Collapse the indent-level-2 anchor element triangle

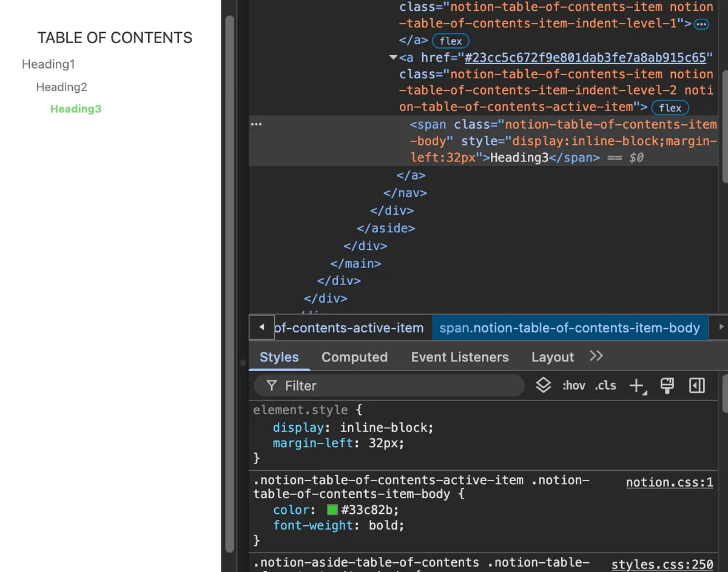(x=394, y=58)
